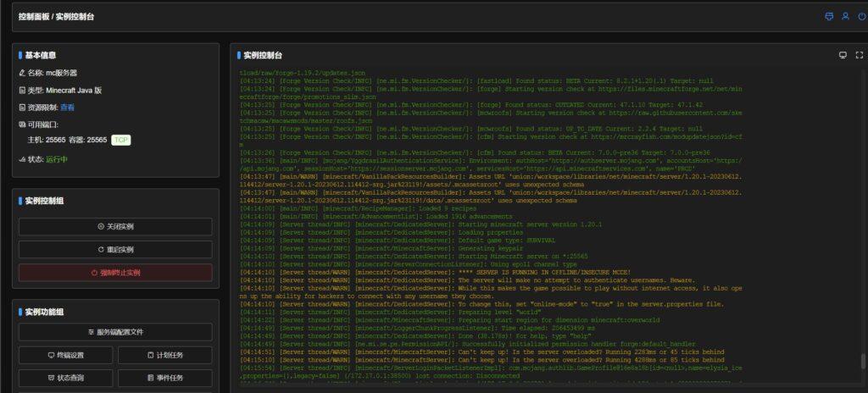Click the 运行中 running status text
The width and height of the screenshot is (868, 393).
[x=57, y=159]
